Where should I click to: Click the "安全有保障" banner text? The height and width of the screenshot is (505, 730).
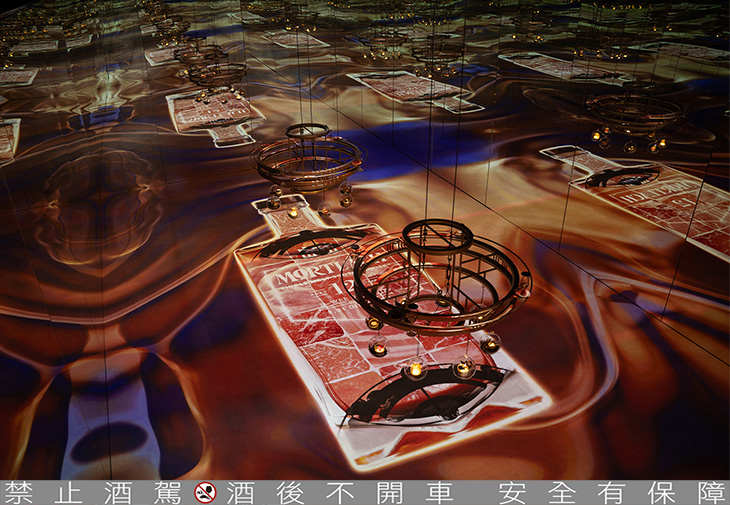[x=614, y=493]
